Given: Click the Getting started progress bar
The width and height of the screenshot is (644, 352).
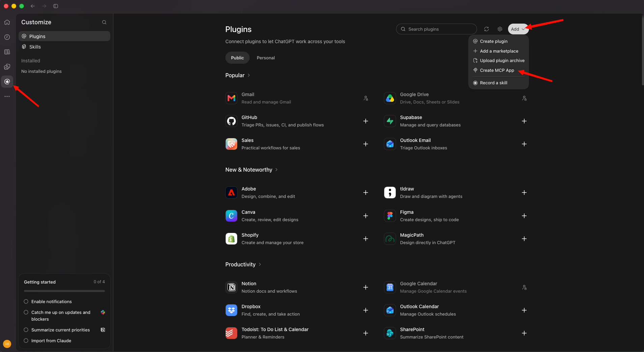Looking at the screenshot, I should [x=64, y=291].
